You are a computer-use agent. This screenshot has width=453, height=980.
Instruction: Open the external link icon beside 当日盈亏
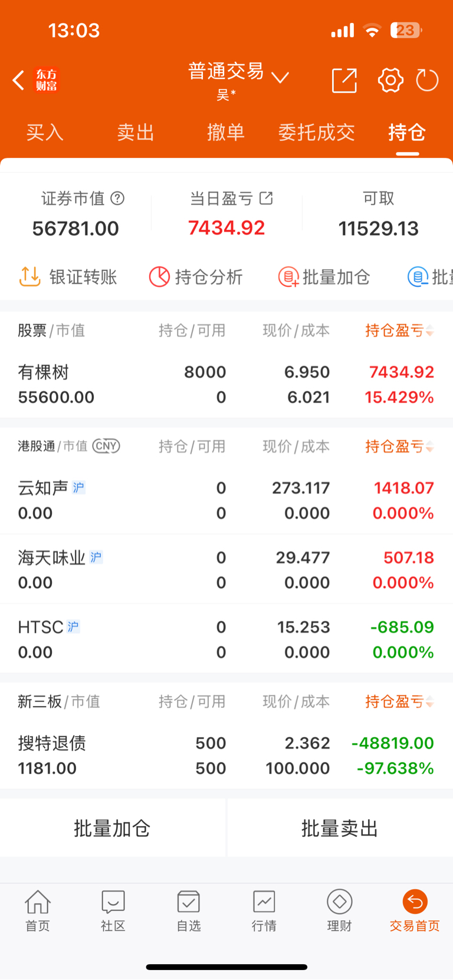266,199
